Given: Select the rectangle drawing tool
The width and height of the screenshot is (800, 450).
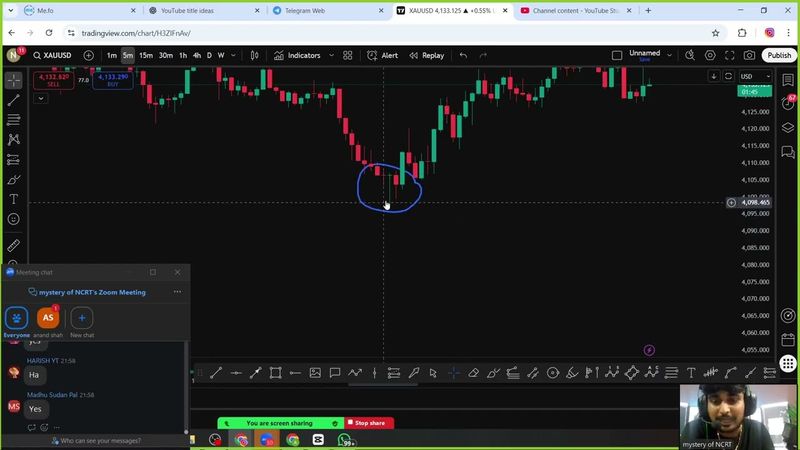Looking at the screenshot, I should point(275,373).
